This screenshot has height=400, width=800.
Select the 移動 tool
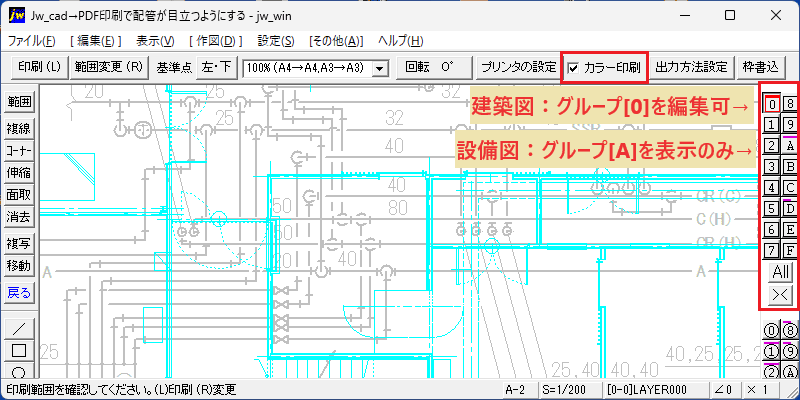click(x=19, y=266)
